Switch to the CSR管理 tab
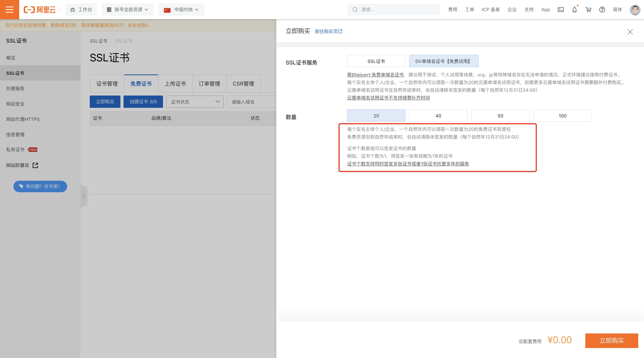This screenshot has height=358, width=644. coord(244,83)
